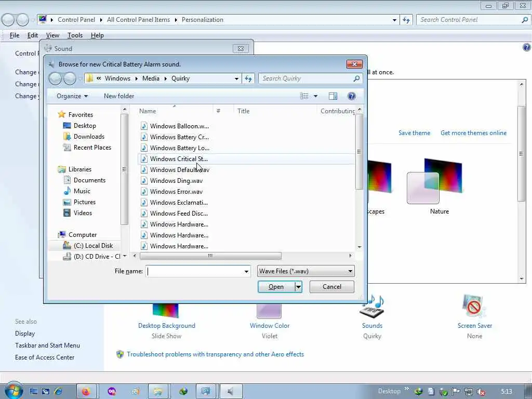The image size is (532, 399).
Task: Click Window Color link in Personalization
Action: (270, 326)
